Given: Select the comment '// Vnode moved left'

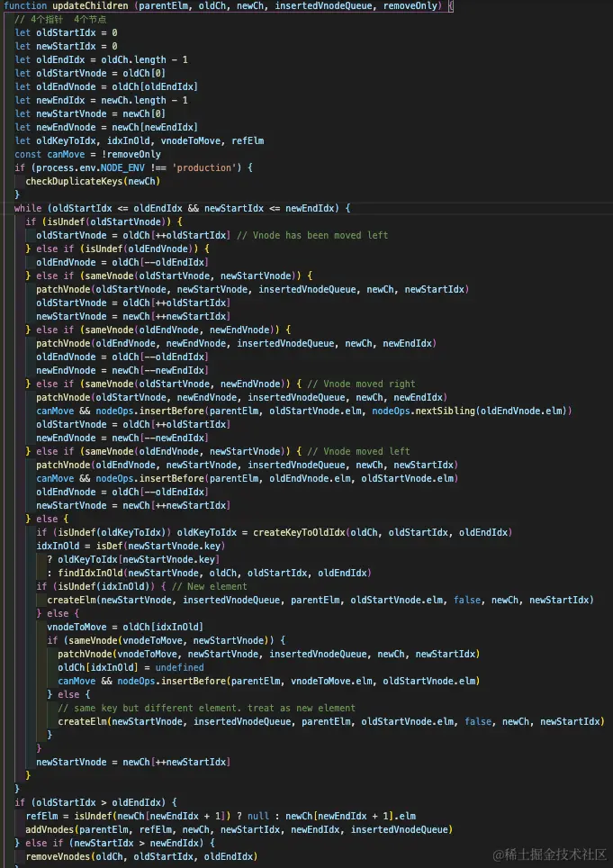Looking at the screenshot, I should pyautogui.click(x=358, y=452).
